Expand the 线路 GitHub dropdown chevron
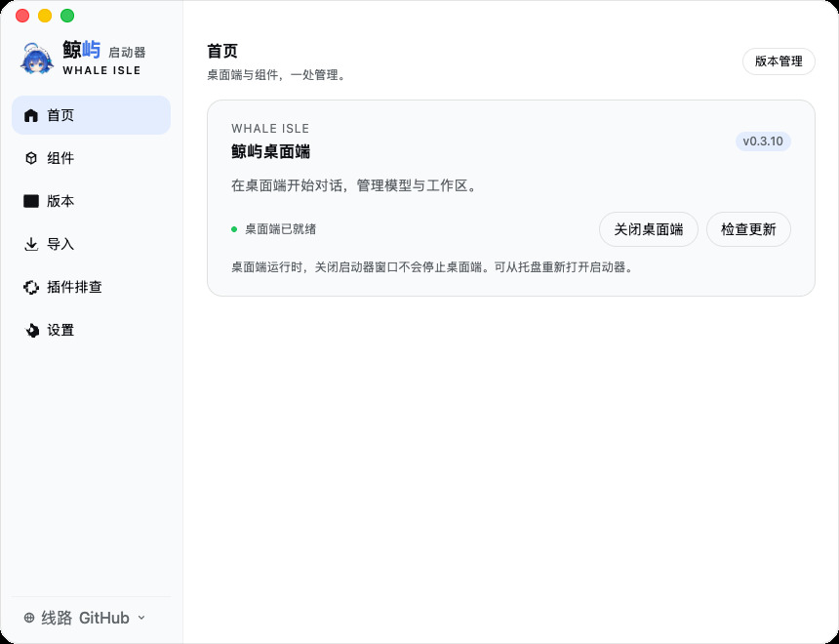Screen dimensions: 839x644 click(x=141, y=618)
